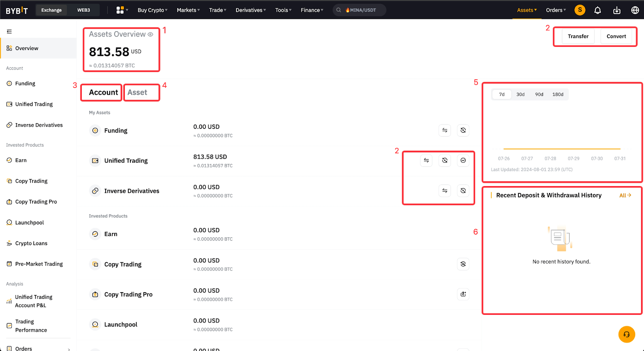This screenshot has height=351, width=644.
Task: Click the user profile avatar icon
Action: (580, 10)
